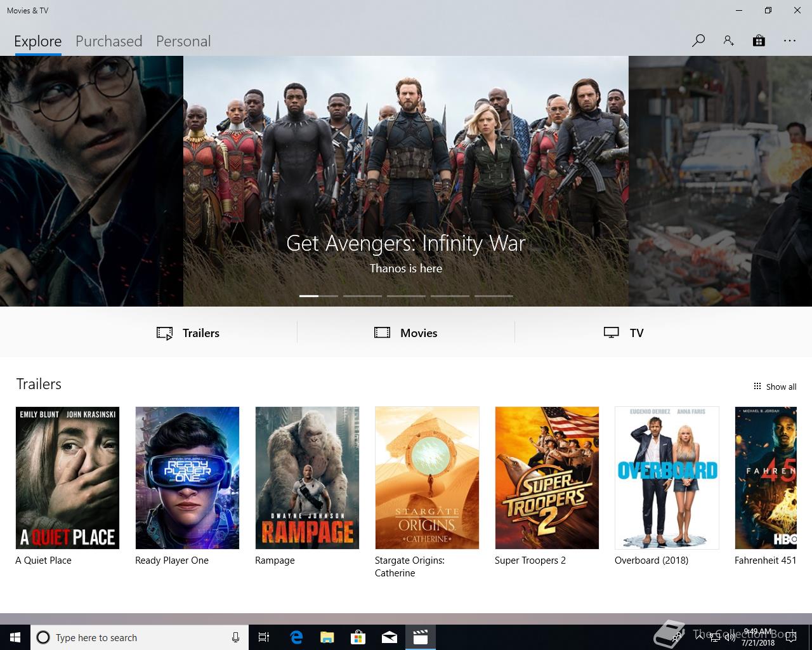Switch to the Personal tab
Viewport: 812px width, 650px height.
click(183, 41)
